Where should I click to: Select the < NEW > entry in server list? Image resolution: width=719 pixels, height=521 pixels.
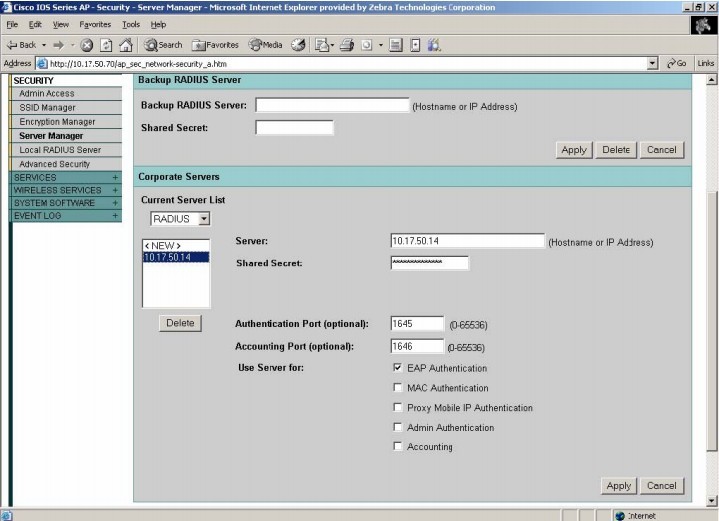163,245
